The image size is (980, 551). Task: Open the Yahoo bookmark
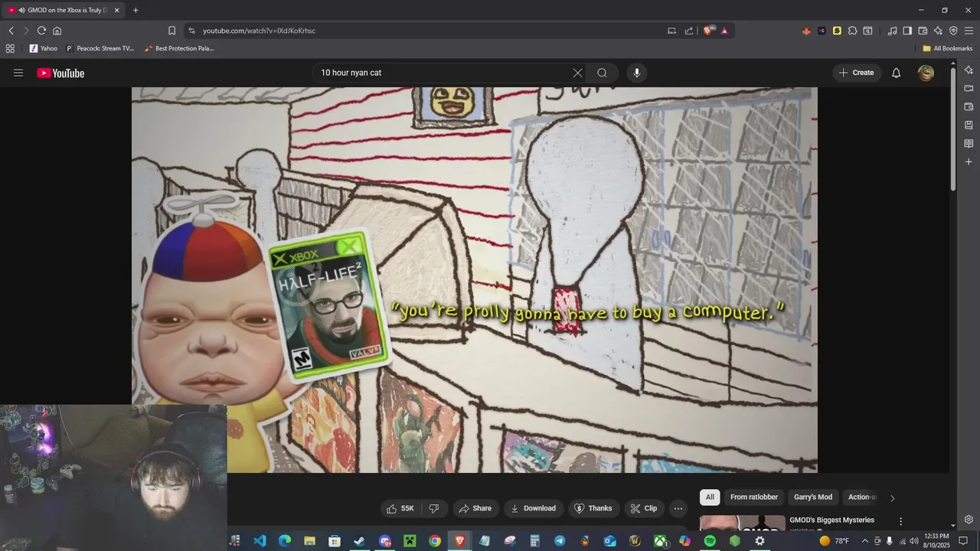coord(43,48)
